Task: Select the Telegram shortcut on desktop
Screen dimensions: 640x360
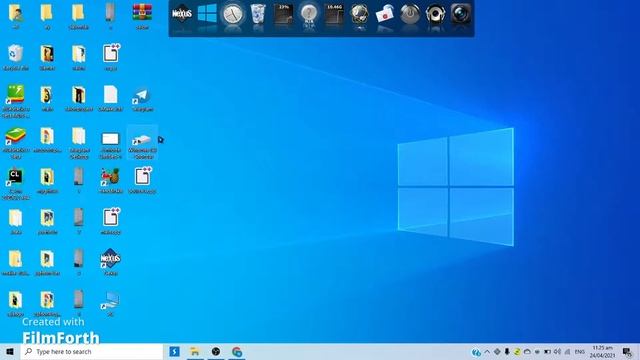Action: [x=142, y=96]
